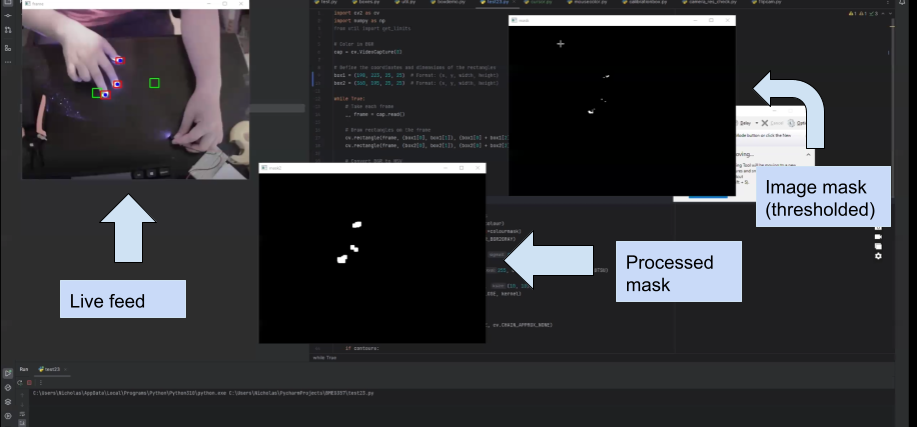Click the chat bubbles icon in recorder sidebar

click(878, 246)
